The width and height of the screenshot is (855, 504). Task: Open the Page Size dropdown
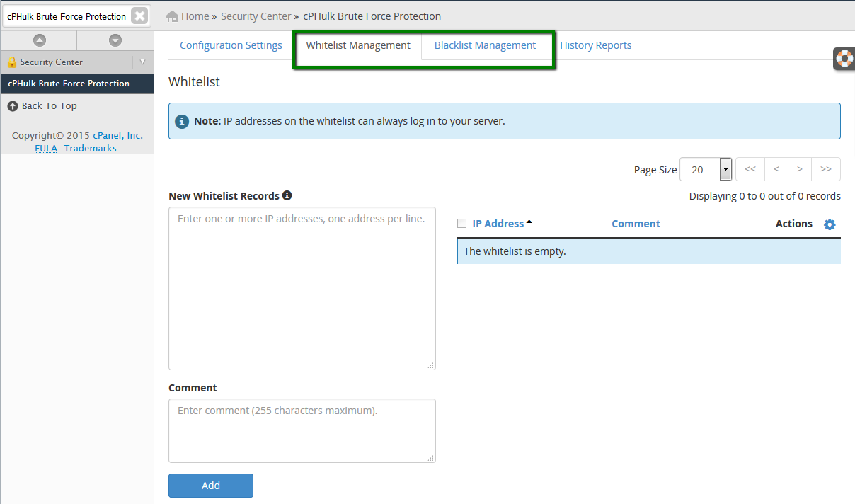[x=705, y=169]
